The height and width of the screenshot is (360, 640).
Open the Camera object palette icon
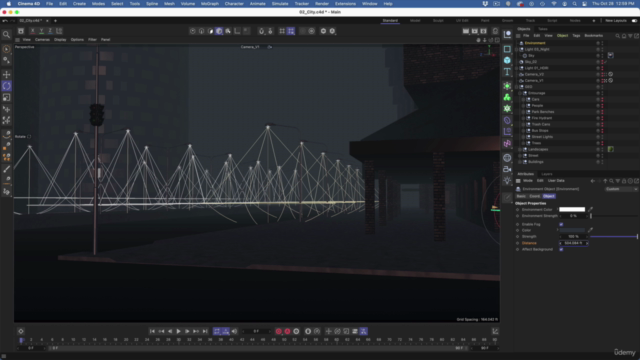click(507, 169)
